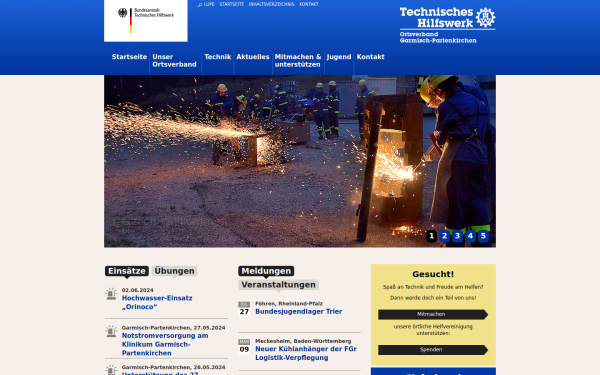Viewport: 600px width, 375px height.
Task: Open the Kontakt main navigation item
Action: tap(370, 57)
